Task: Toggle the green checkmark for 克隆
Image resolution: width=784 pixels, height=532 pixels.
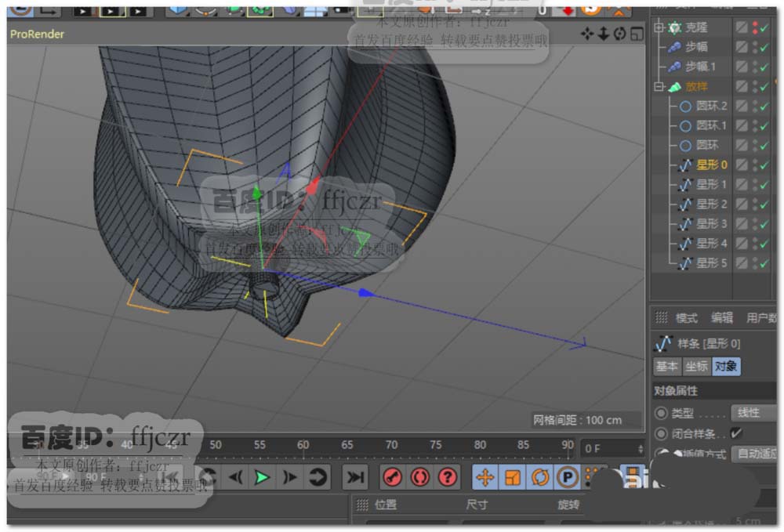Action: 764,28
